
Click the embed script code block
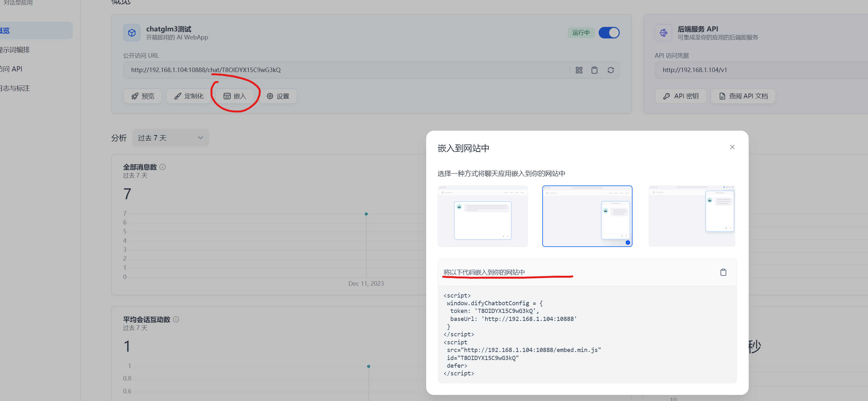click(x=587, y=335)
